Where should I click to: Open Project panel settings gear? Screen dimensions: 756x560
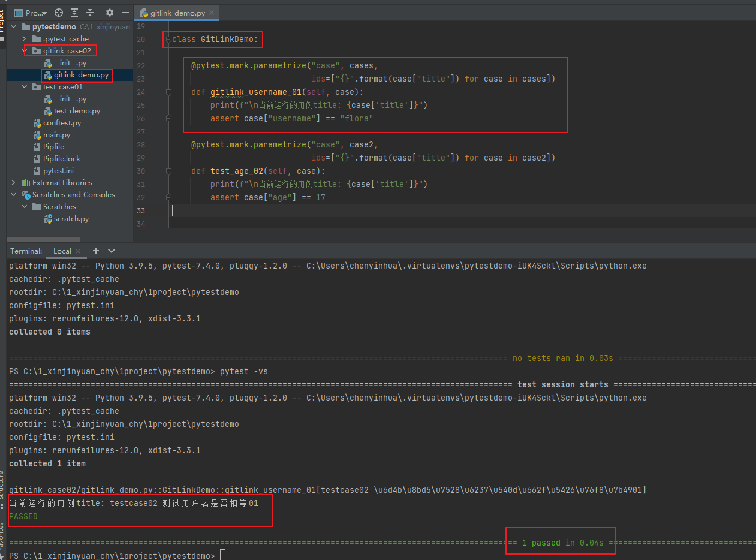(110, 13)
